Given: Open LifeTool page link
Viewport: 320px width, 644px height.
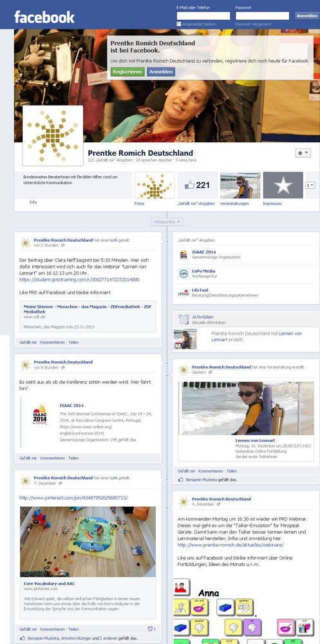Looking at the screenshot, I should 200,290.
